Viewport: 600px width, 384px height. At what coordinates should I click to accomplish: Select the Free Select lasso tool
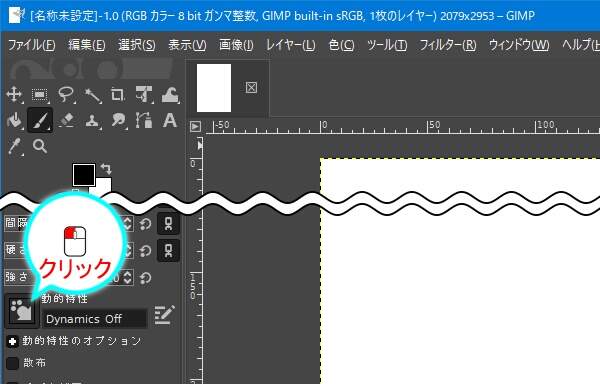point(66,94)
